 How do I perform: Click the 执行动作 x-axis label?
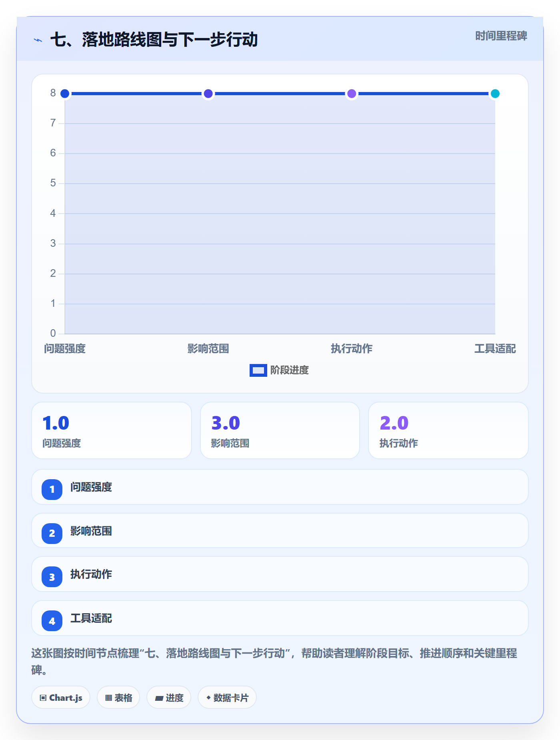pos(352,349)
